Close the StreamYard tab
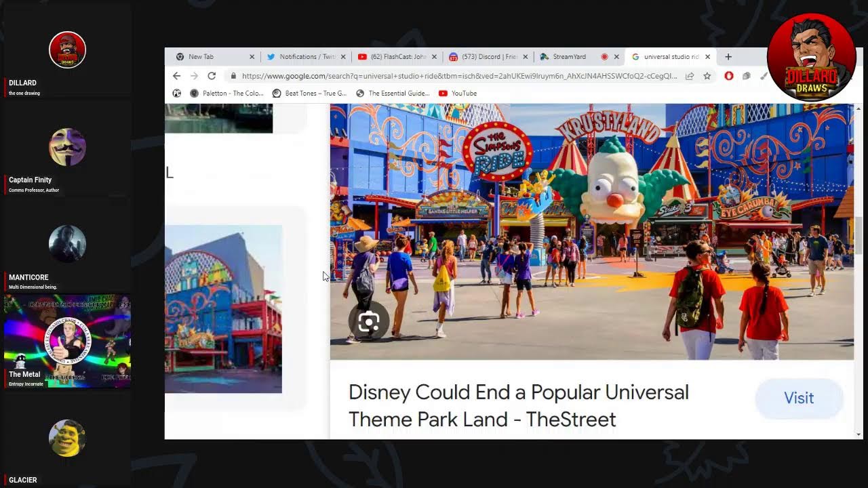The width and height of the screenshot is (868, 488). click(x=618, y=57)
